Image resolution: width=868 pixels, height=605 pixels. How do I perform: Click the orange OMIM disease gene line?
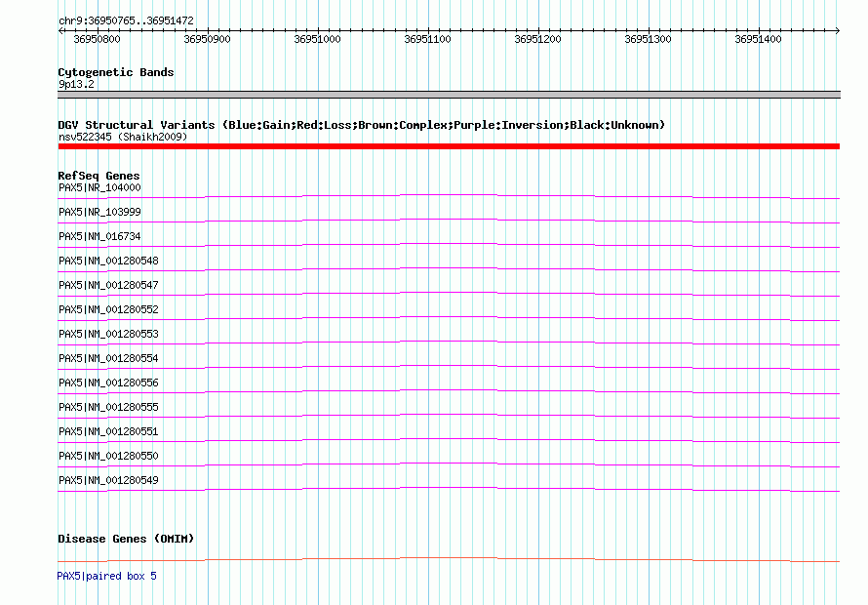coord(449,559)
